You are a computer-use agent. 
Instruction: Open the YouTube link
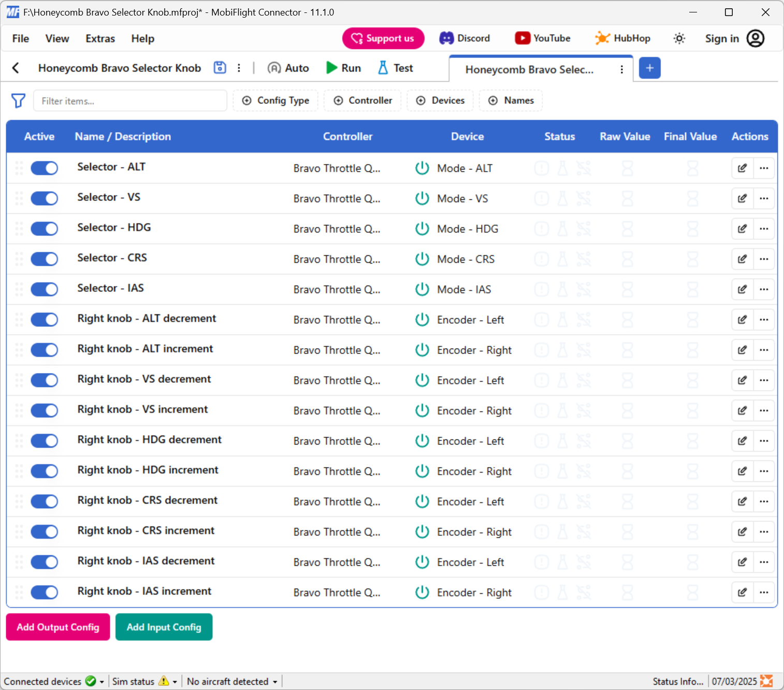(543, 38)
